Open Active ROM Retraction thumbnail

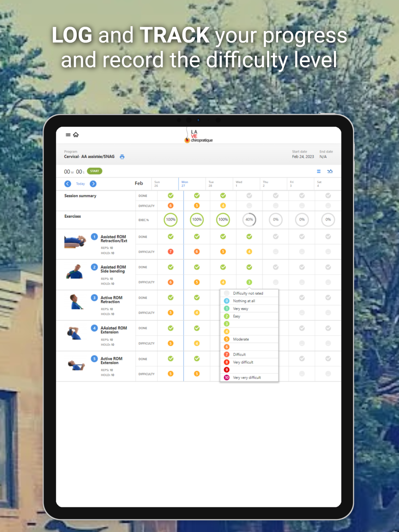[x=76, y=302]
